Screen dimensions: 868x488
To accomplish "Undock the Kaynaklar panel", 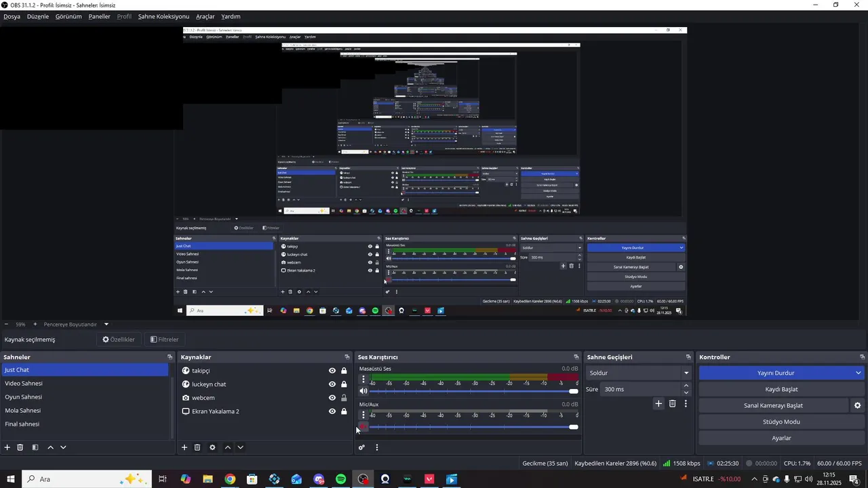I will click(347, 357).
